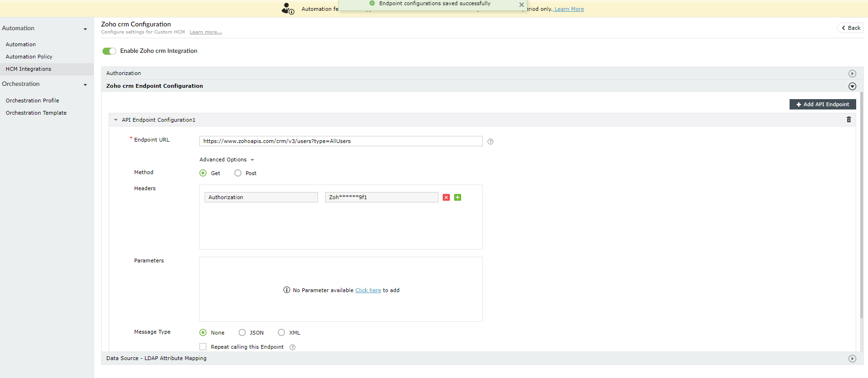Select the Get method radio button

pyautogui.click(x=203, y=173)
